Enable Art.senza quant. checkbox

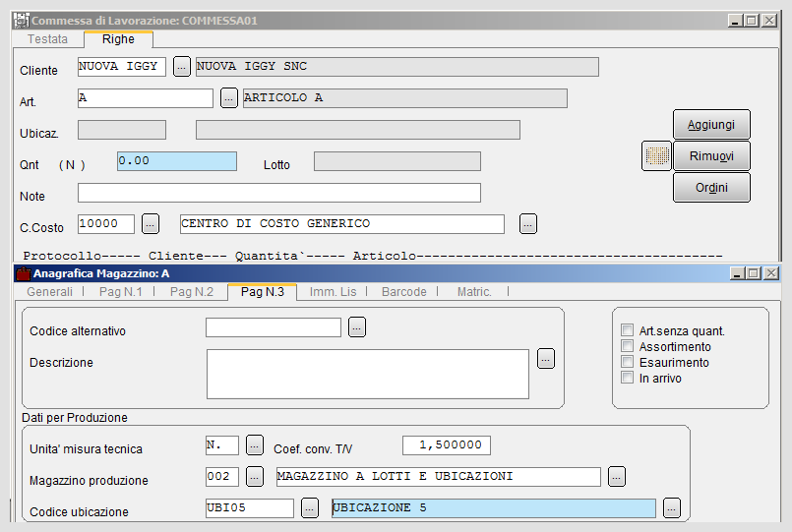tap(627, 330)
